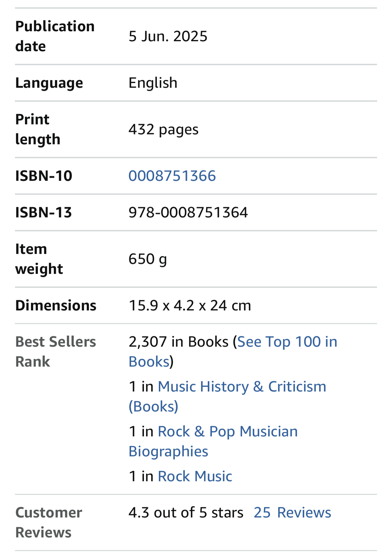Open the Rock Music category link
The height and width of the screenshot is (552, 392).
click(195, 477)
